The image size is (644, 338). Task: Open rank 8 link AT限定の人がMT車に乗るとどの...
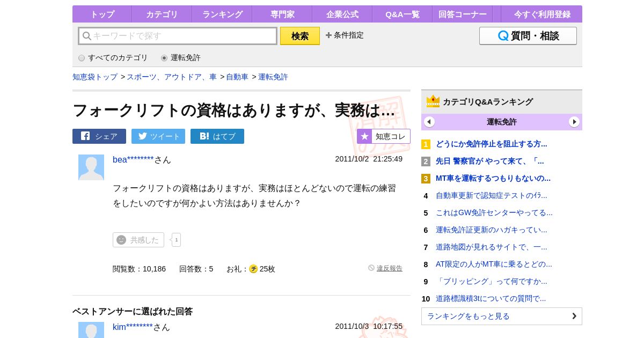494,264
